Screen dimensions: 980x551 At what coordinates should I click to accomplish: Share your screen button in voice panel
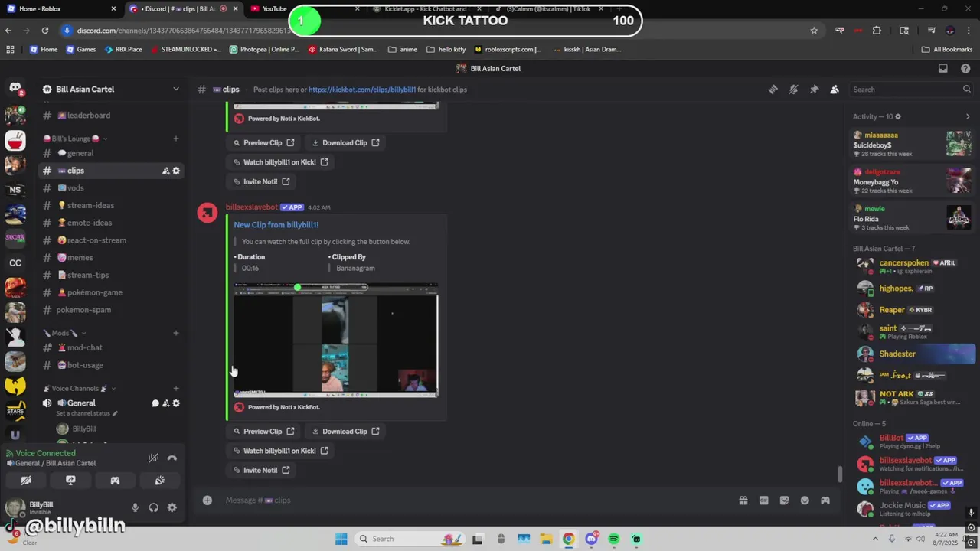click(x=70, y=481)
